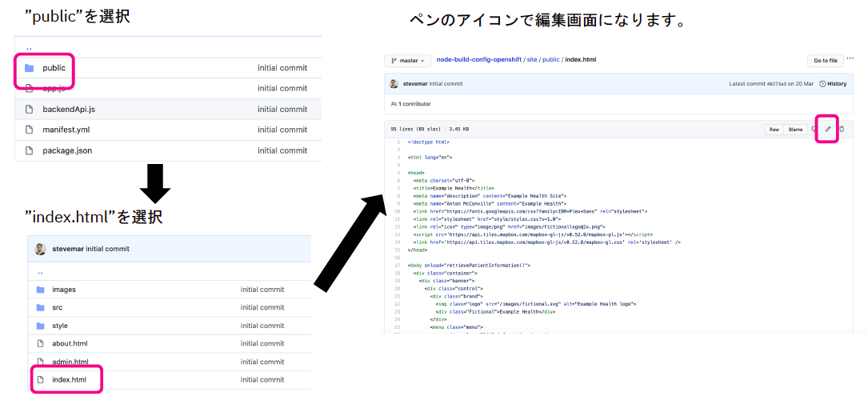Click the file icon beside manifest.yml
The width and height of the screenshot is (868, 404).
pos(30,130)
